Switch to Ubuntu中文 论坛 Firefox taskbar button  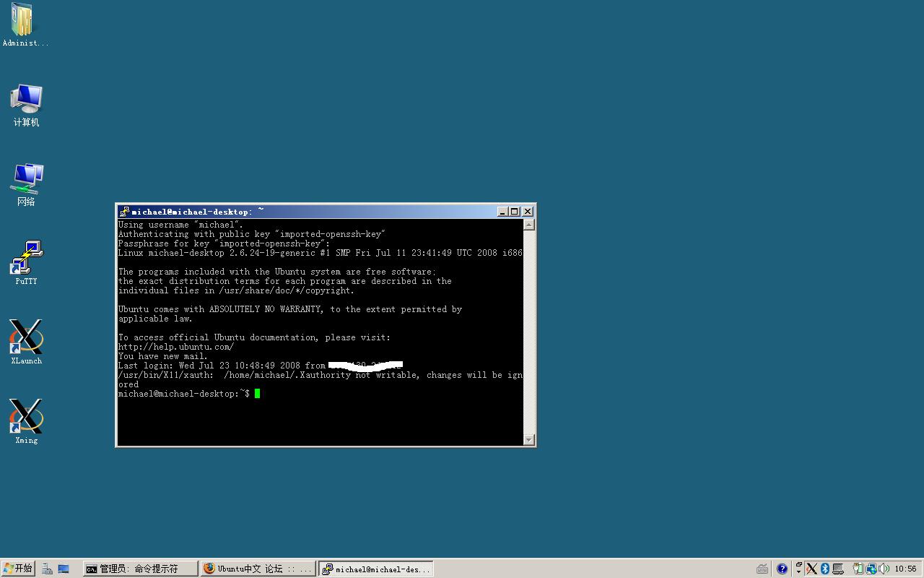[258, 569]
